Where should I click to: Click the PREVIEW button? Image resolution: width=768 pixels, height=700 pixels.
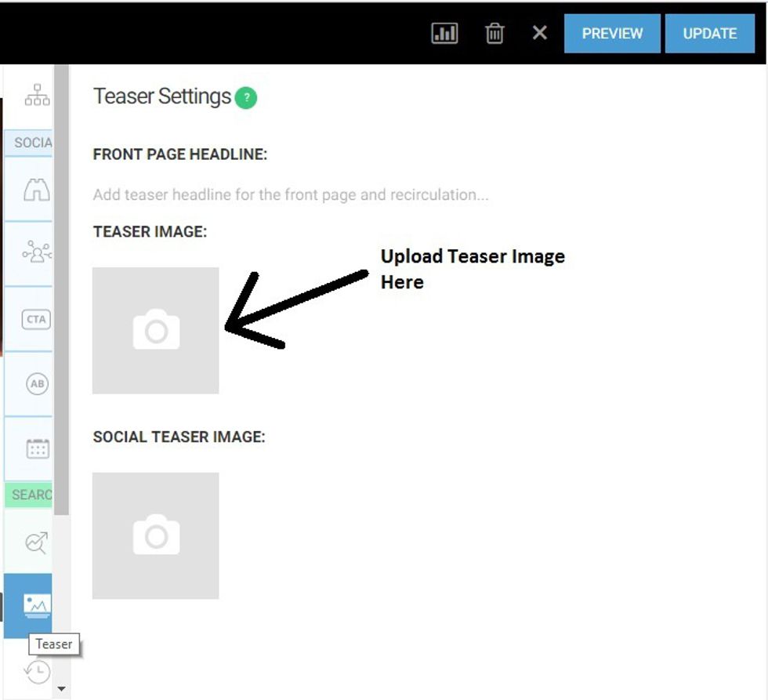pos(612,34)
